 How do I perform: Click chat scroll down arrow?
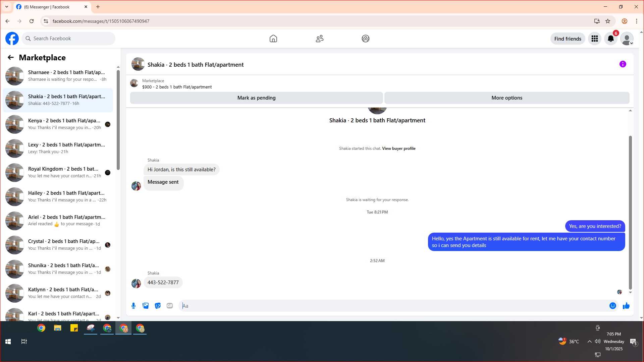point(630,292)
